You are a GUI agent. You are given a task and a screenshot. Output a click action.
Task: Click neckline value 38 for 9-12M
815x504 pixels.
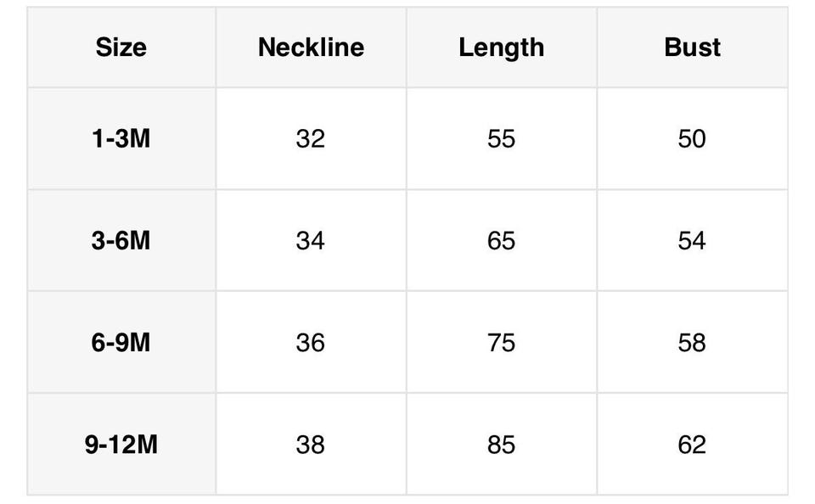(311, 444)
